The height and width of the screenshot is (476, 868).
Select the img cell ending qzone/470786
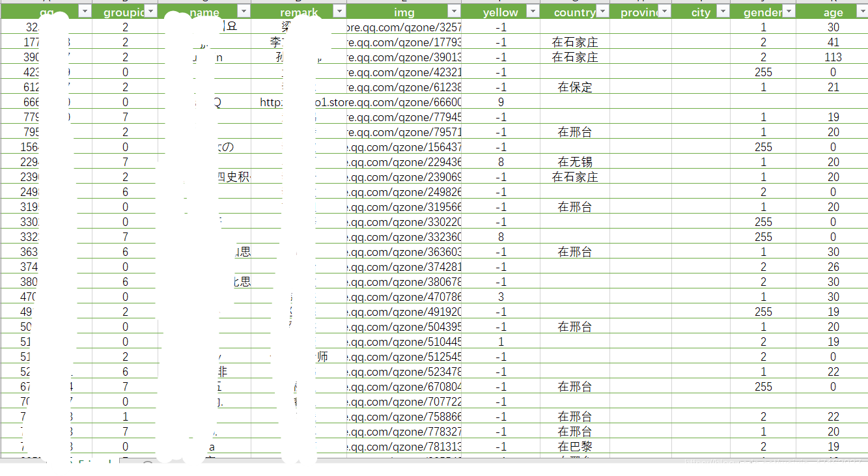404,297
